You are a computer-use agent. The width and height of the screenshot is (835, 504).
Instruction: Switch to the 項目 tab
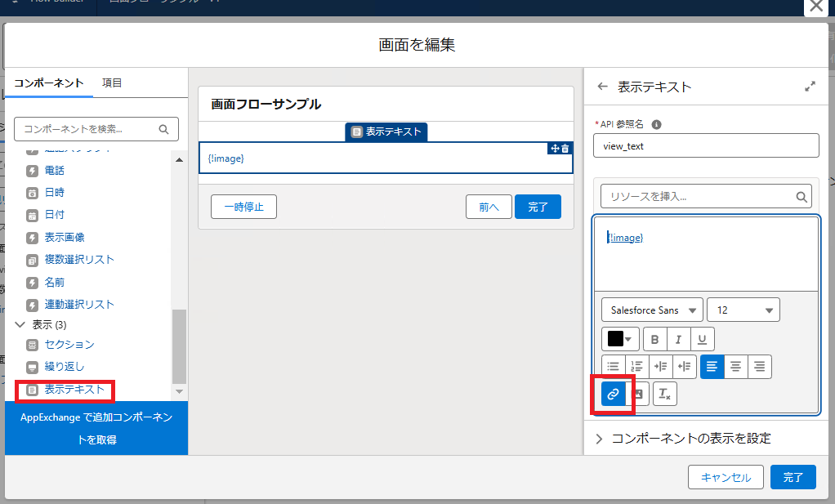(x=112, y=83)
